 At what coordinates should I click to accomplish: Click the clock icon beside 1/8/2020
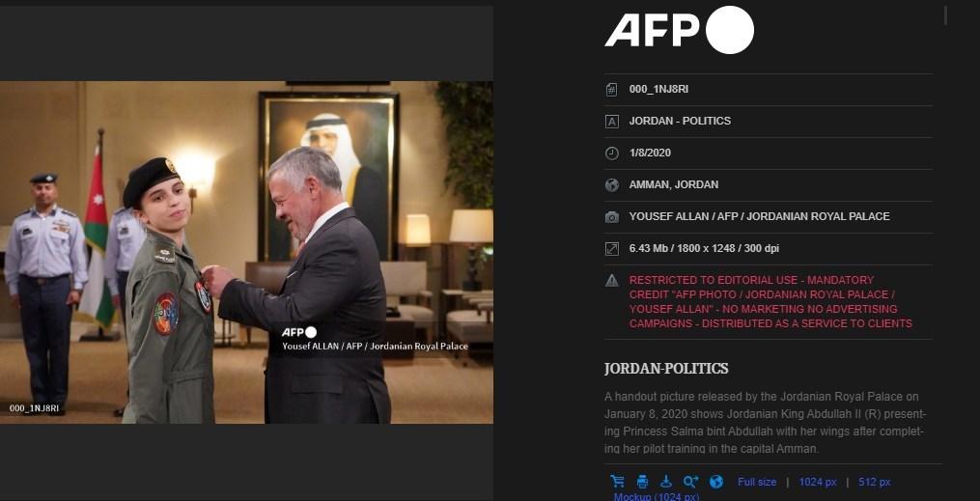tap(612, 153)
